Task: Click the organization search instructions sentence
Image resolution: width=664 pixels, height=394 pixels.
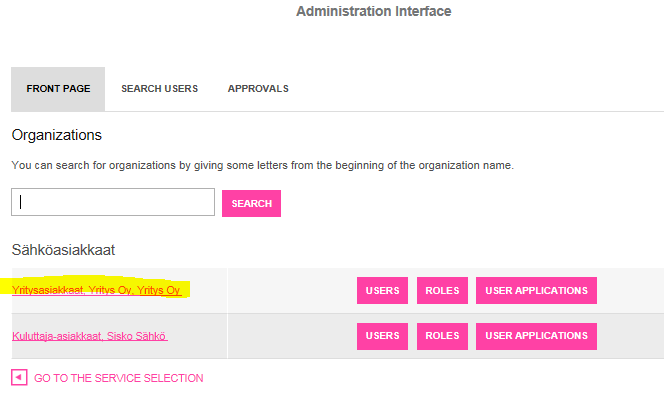Action: coord(263,165)
